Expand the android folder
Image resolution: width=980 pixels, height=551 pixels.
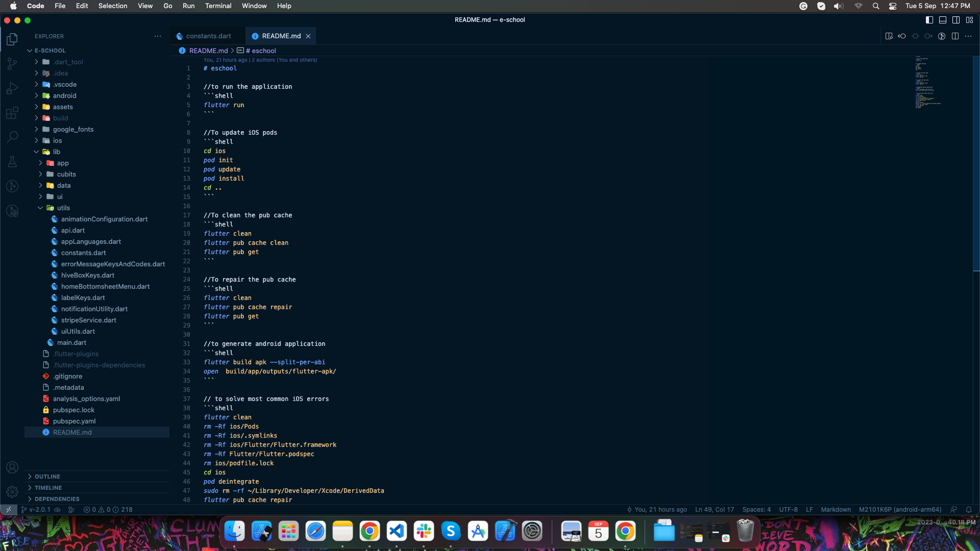click(x=64, y=95)
